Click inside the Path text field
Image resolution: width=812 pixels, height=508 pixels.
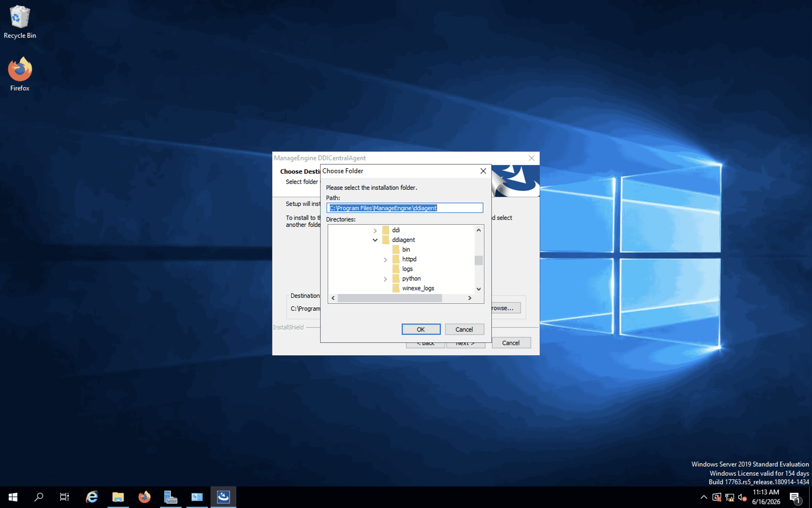pyautogui.click(x=405, y=208)
